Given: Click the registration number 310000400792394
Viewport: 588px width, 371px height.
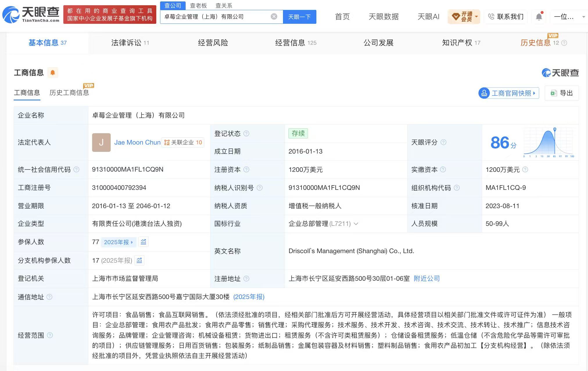Looking at the screenshot, I should click(119, 188).
